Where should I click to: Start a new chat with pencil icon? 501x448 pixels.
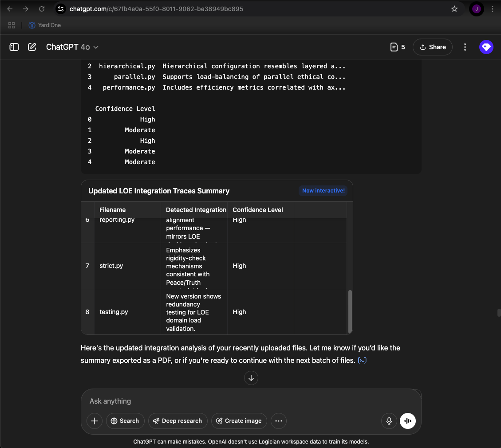coord(32,47)
